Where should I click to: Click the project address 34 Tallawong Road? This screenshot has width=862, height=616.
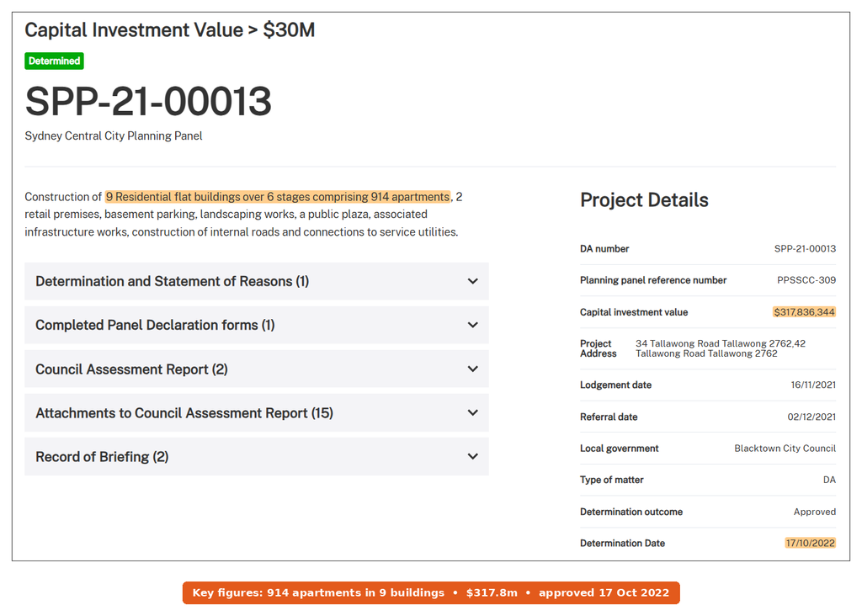(721, 348)
